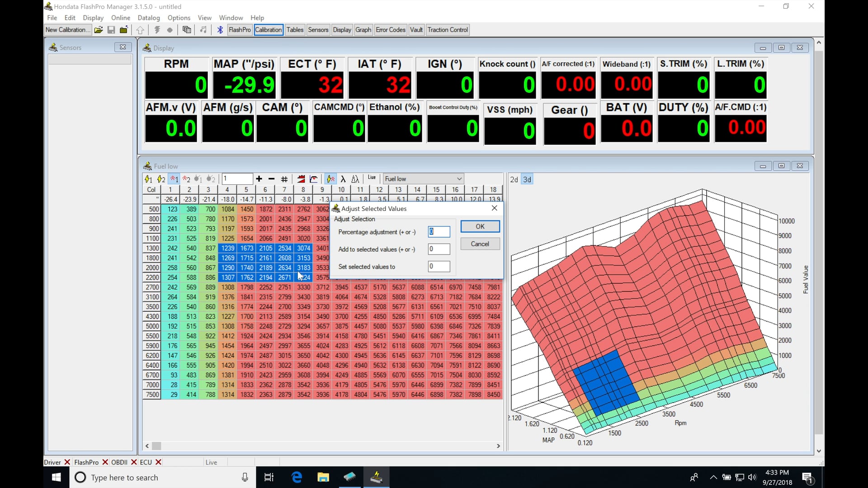
Task: Click the Percentage adjustment input field
Action: [x=438, y=232]
